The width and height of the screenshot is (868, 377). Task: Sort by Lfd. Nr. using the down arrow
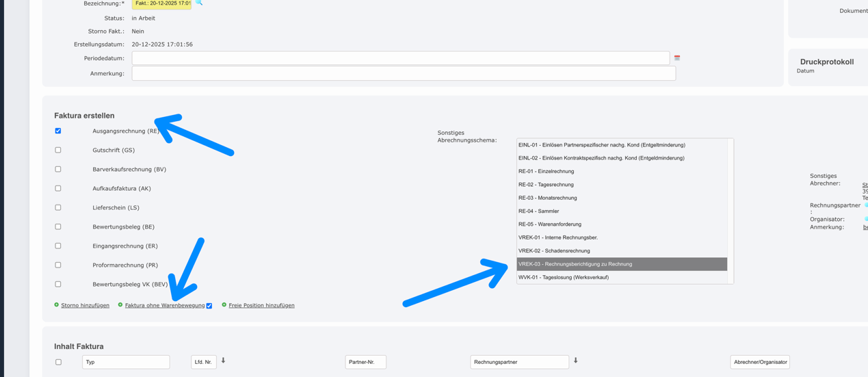pyautogui.click(x=223, y=361)
